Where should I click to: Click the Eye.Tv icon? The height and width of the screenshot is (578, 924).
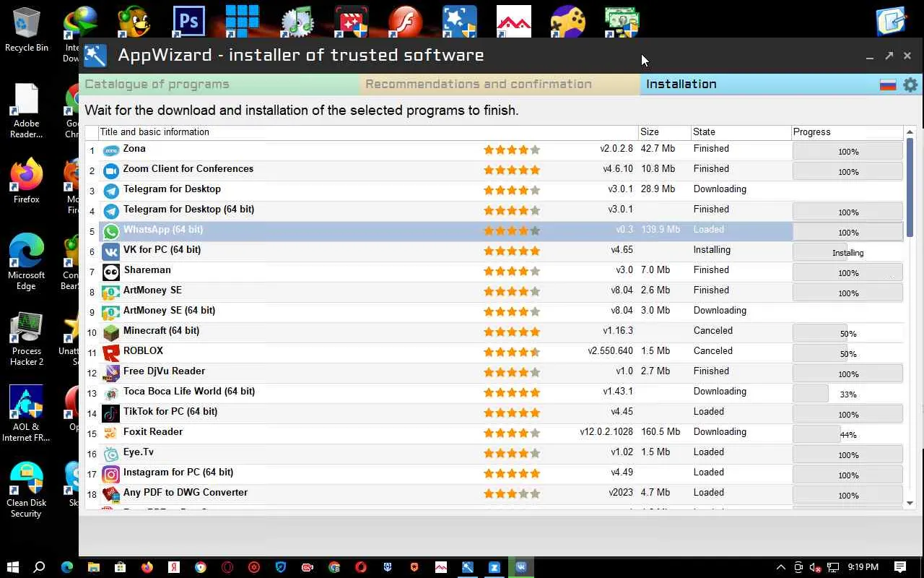pyautogui.click(x=110, y=454)
